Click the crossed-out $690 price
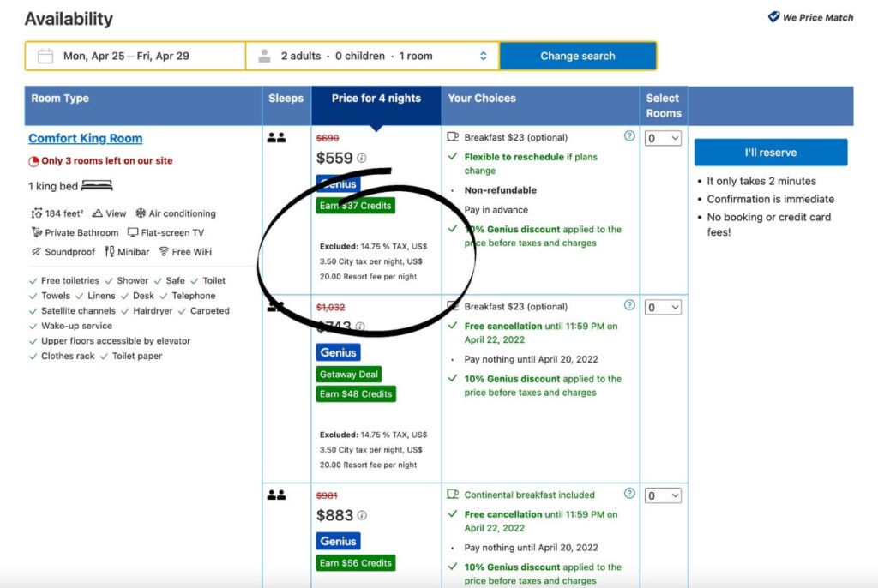Viewport: 878px width, 588px height. click(328, 138)
